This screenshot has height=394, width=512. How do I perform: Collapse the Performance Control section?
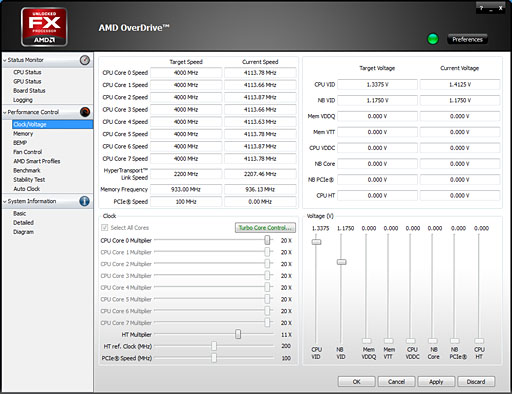click(5, 112)
